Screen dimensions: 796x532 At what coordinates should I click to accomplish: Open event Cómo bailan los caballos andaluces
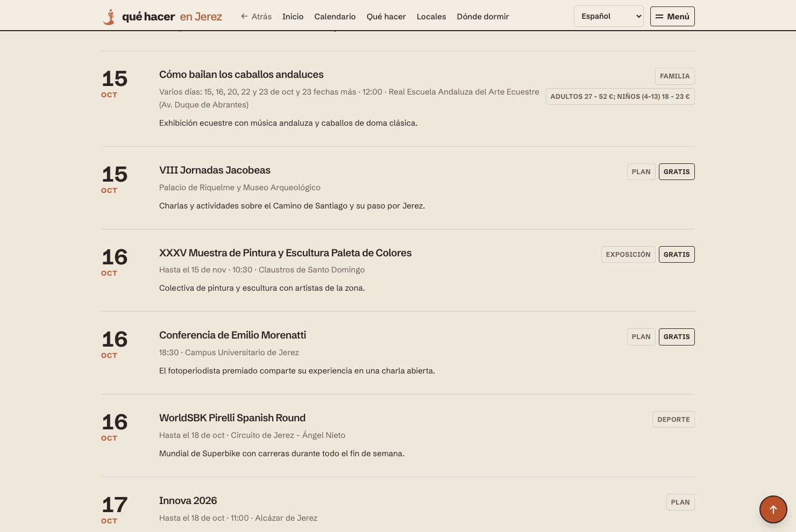[x=241, y=75]
